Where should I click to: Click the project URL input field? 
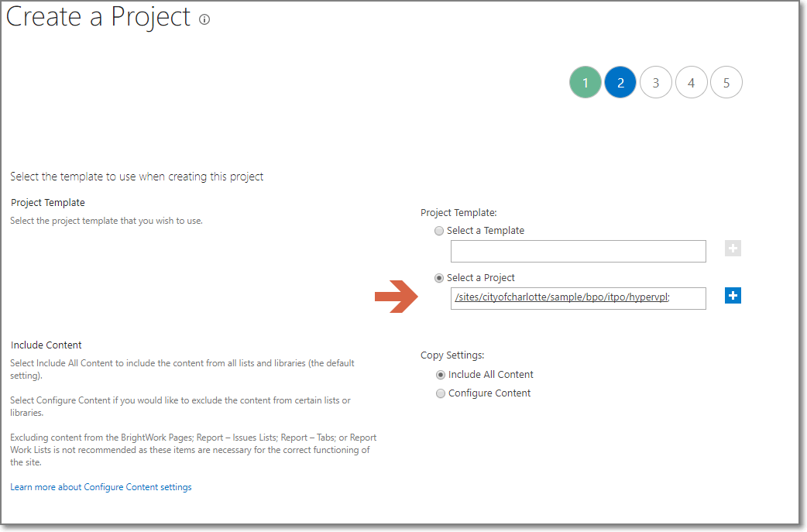coord(578,298)
